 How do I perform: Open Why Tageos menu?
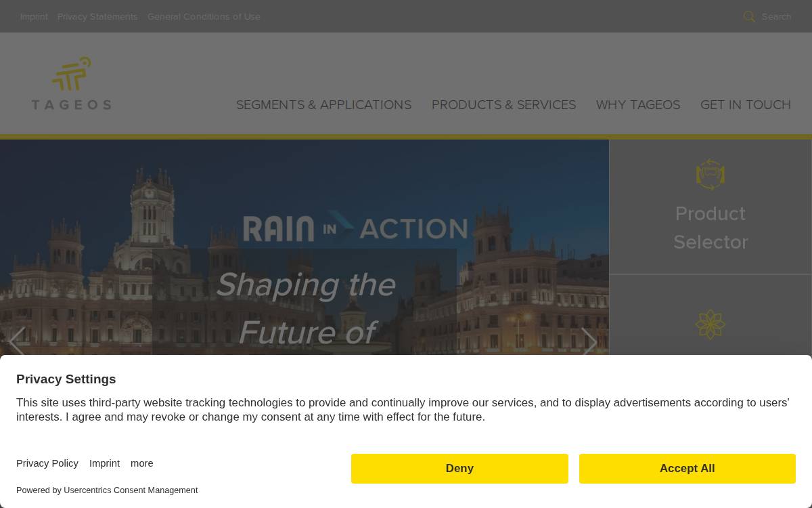click(x=638, y=105)
